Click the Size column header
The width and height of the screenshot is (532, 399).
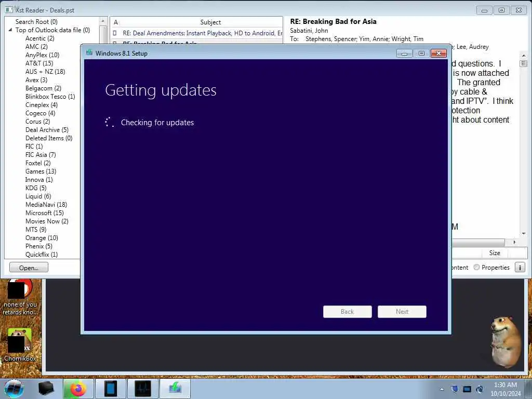click(495, 253)
